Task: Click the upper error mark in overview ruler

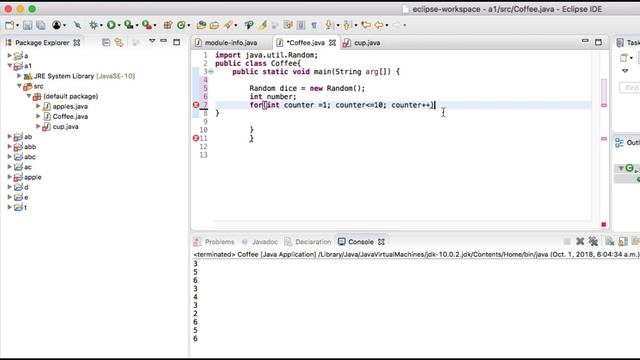Action: (x=604, y=105)
